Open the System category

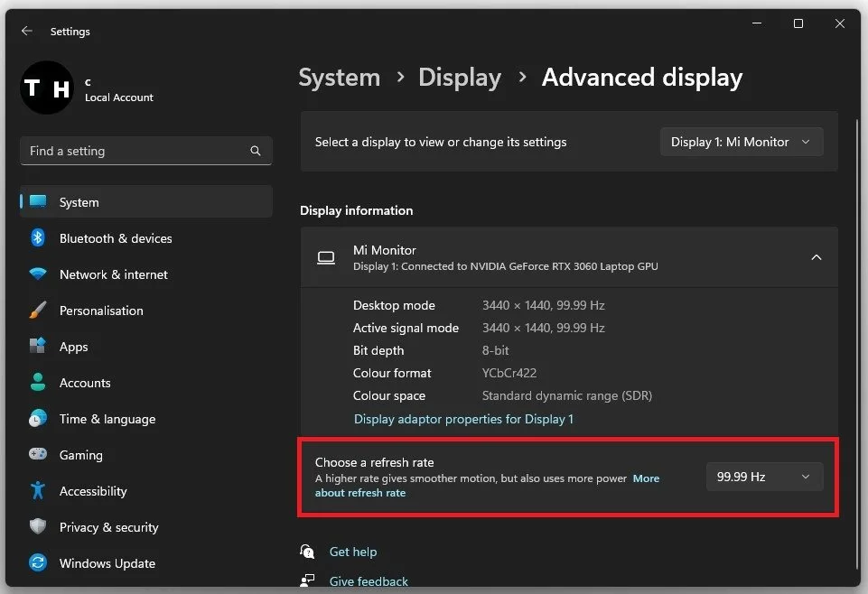[146, 202]
